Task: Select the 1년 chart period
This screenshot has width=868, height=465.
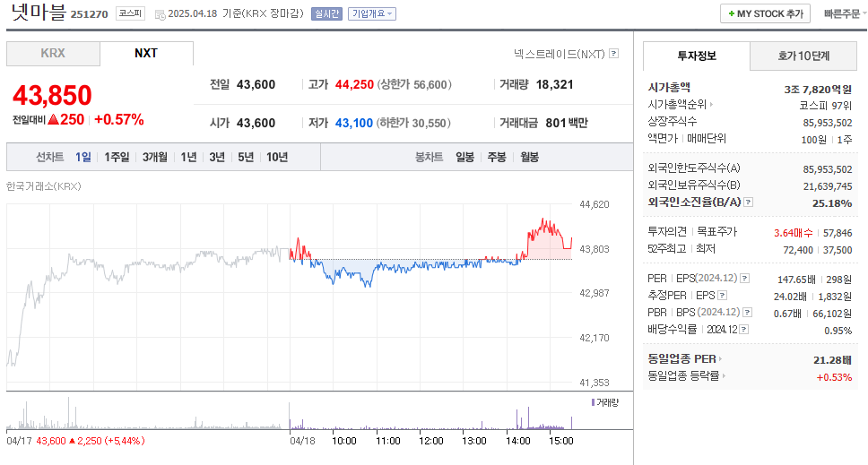Action: pyautogui.click(x=188, y=157)
